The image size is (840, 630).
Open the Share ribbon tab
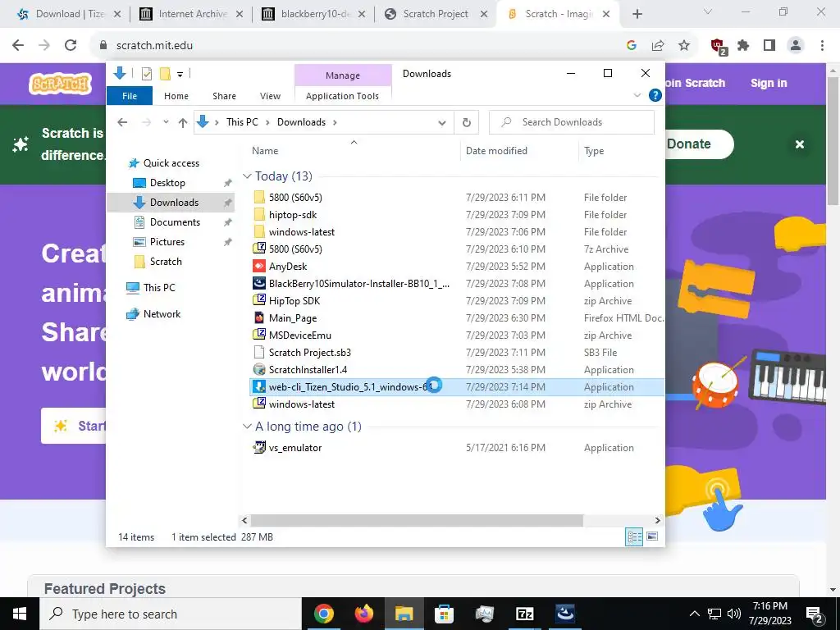(x=224, y=96)
